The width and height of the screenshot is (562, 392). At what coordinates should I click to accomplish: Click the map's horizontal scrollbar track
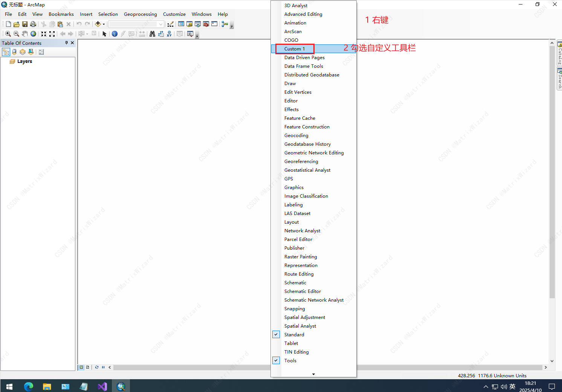coord(328,367)
